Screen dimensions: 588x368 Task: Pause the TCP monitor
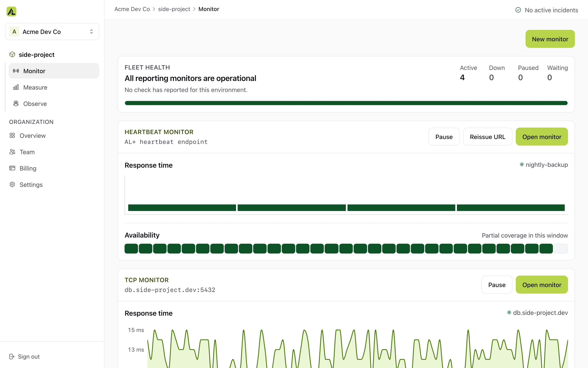[x=497, y=285]
